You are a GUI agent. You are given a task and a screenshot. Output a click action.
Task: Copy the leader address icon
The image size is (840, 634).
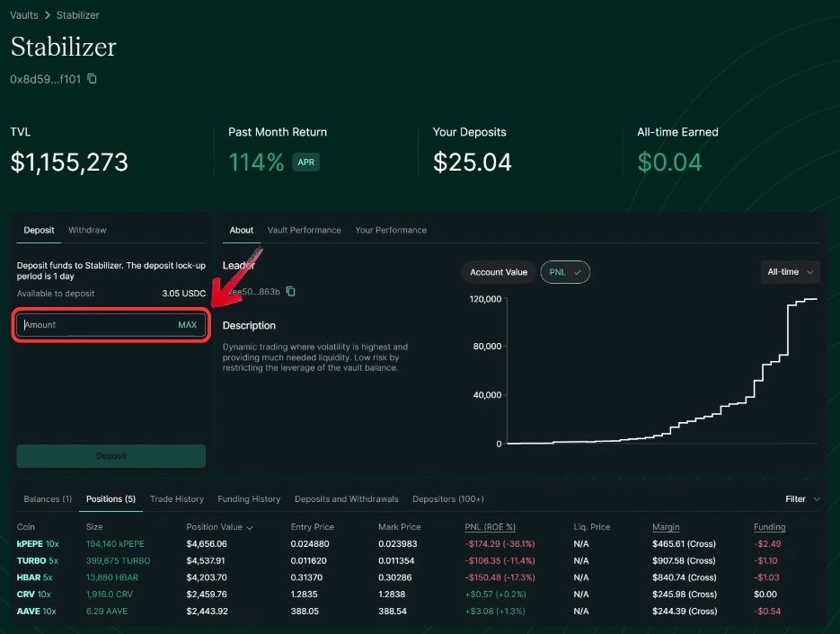[291, 291]
